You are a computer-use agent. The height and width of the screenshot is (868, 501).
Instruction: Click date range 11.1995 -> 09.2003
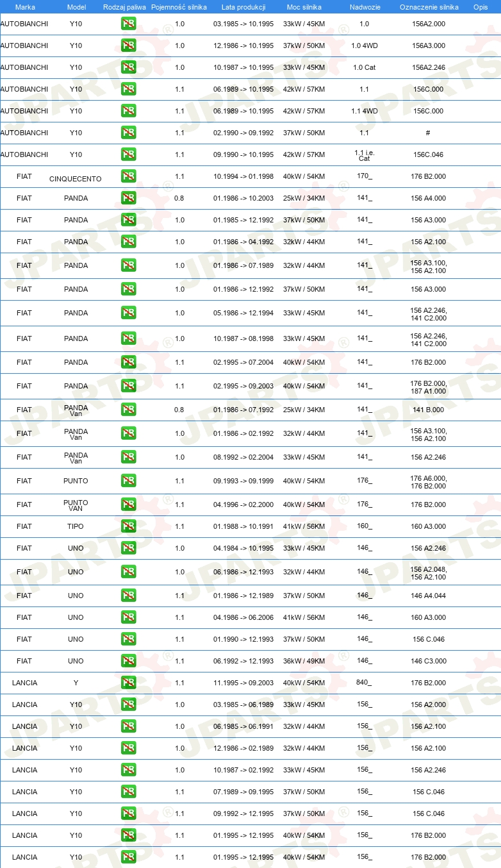(x=243, y=683)
